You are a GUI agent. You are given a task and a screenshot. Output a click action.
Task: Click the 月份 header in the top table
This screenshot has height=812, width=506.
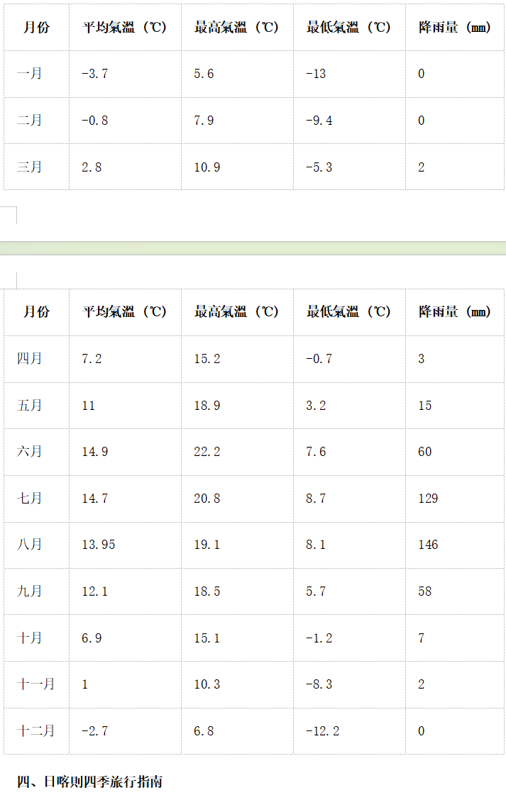coord(36,28)
